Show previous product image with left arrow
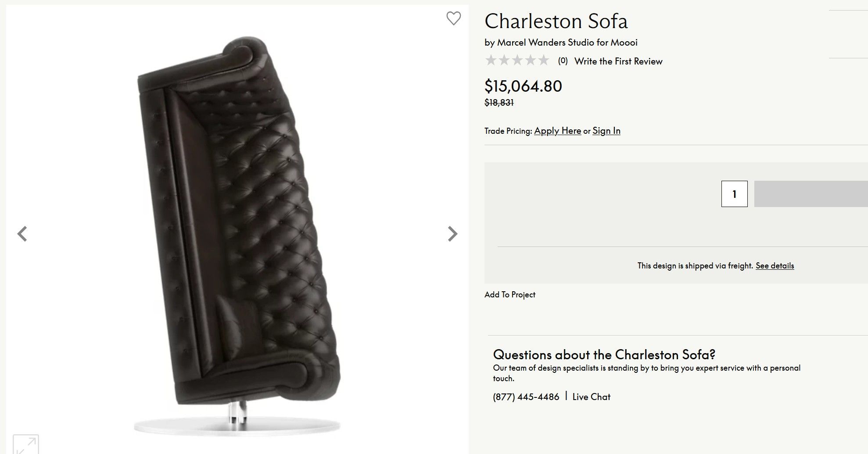Viewport: 868px width, 454px height. (22, 234)
